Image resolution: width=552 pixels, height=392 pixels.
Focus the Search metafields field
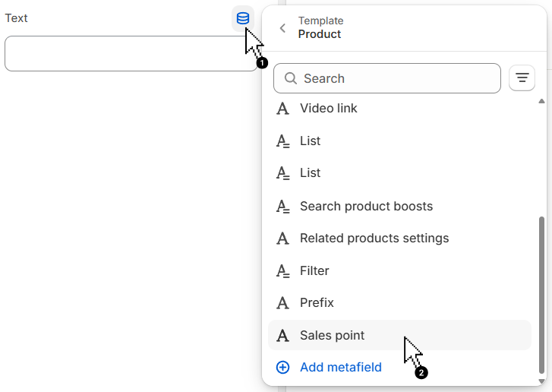[x=395, y=78]
